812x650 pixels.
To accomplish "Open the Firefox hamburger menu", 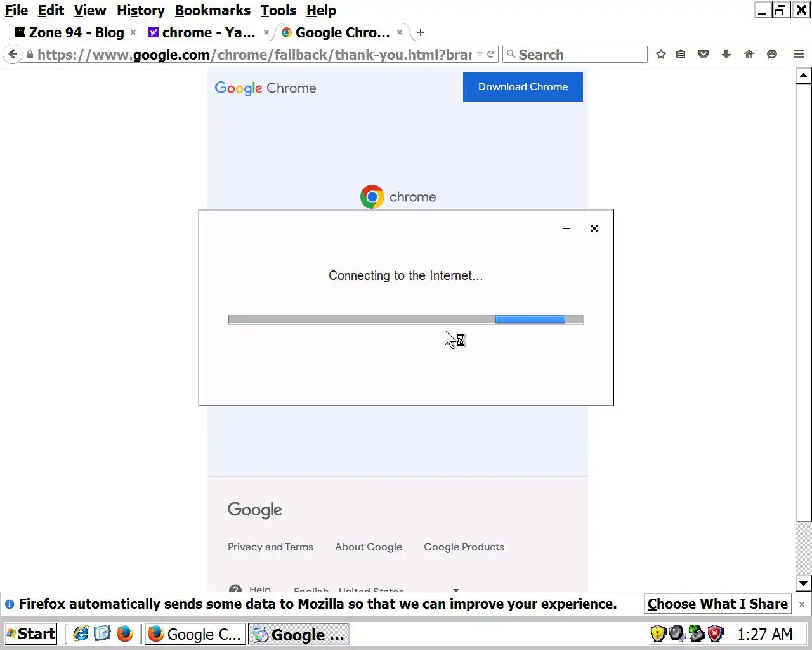I will tap(799, 55).
